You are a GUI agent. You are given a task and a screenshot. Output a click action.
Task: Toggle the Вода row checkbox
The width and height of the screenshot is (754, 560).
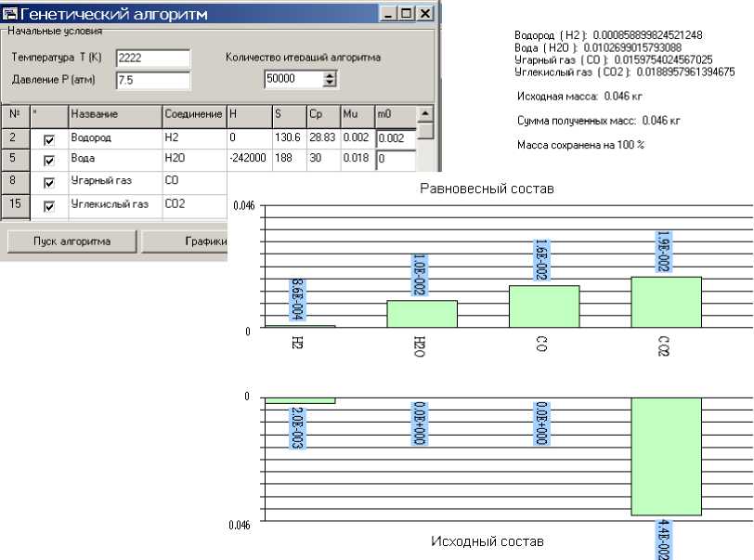49,161
